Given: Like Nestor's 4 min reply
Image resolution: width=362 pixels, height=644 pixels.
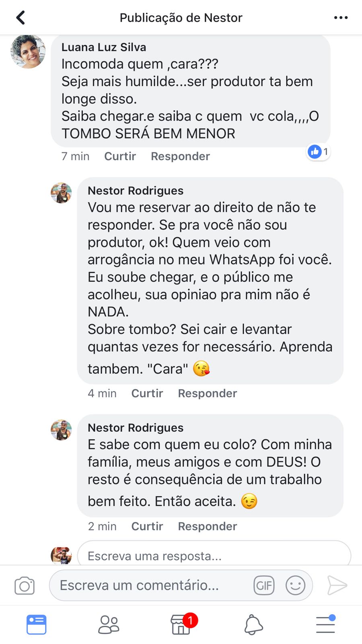Looking at the screenshot, I should [x=147, y=393].
